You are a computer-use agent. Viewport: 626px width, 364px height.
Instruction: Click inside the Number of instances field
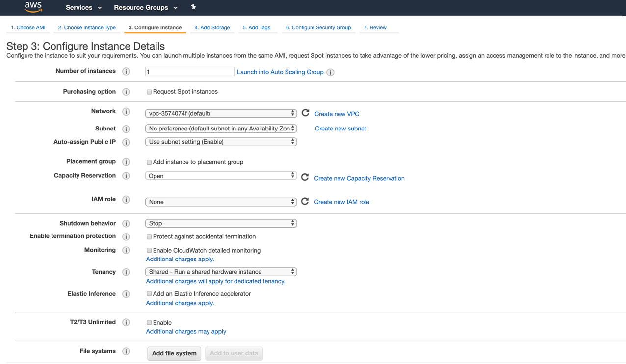[x=189, y=71]
